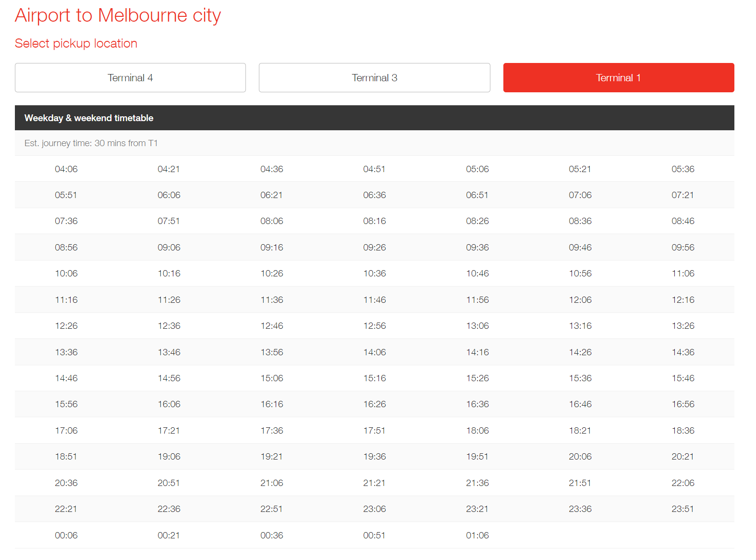Choose the Terminal 1 pickup button

(619, 77)
